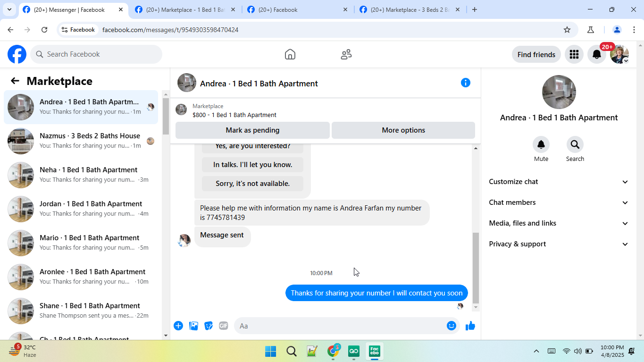Open the tab search dropdown arrow
Image resolution: width=644 pixels, height=362 pixels.
[x=9, y=9]
